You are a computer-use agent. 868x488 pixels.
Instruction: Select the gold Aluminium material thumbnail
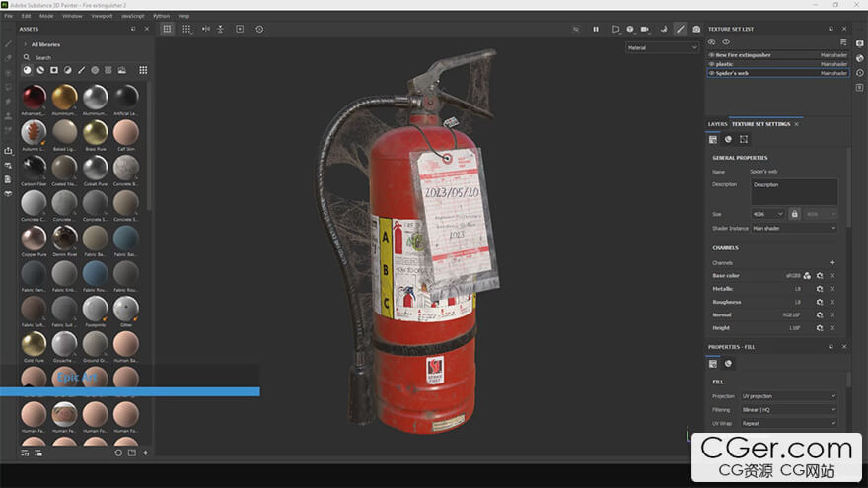coord(65,97)
